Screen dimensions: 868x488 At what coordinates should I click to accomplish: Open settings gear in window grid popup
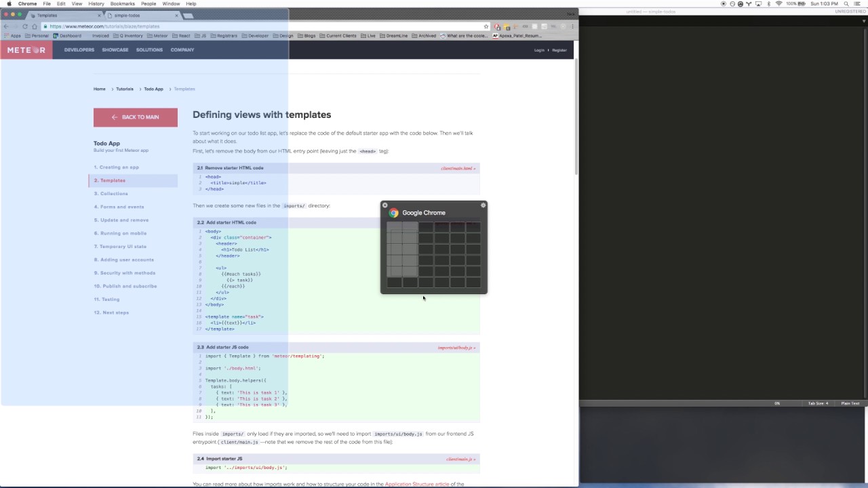point(483,205)
